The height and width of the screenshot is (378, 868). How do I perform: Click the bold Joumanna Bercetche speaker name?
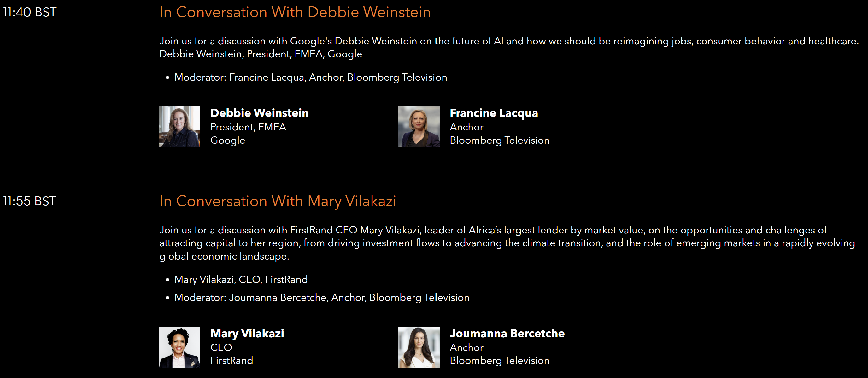[x=507, y=333]
